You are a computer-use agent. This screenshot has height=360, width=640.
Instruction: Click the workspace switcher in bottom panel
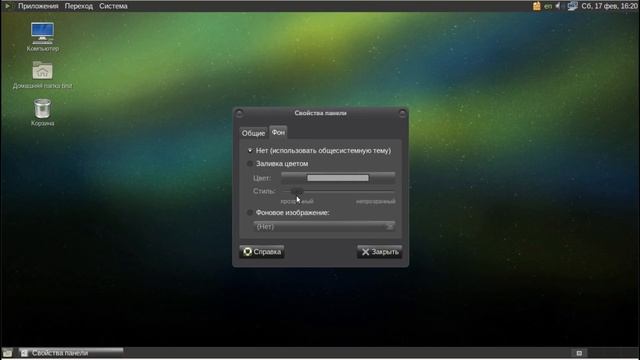(x=579, y=353)
